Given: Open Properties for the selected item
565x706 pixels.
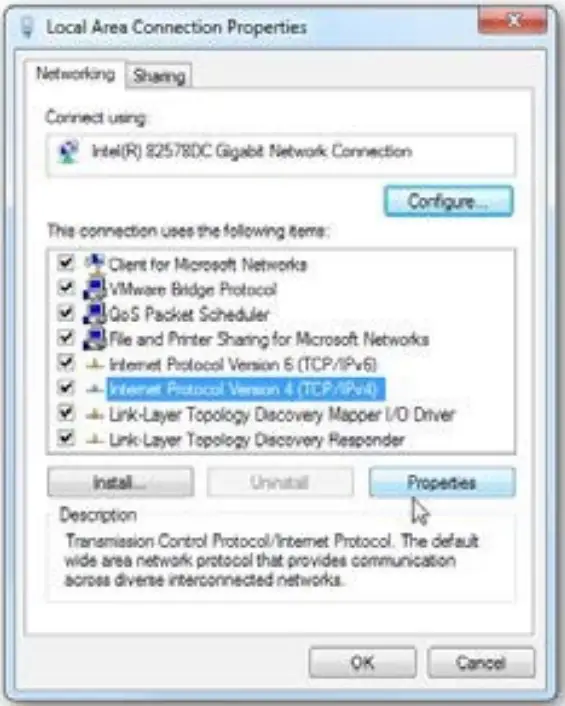Looking at the screenshot, I should click(442, 483).
